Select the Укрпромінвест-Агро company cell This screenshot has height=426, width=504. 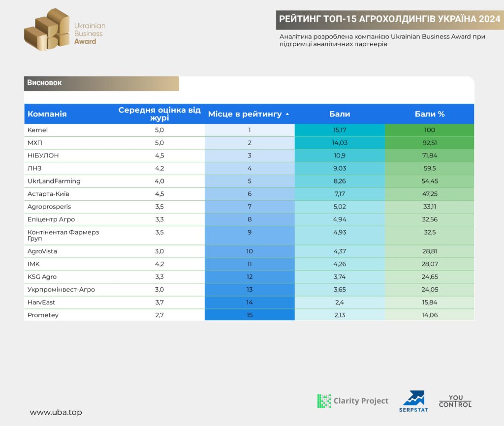[69, 289]
